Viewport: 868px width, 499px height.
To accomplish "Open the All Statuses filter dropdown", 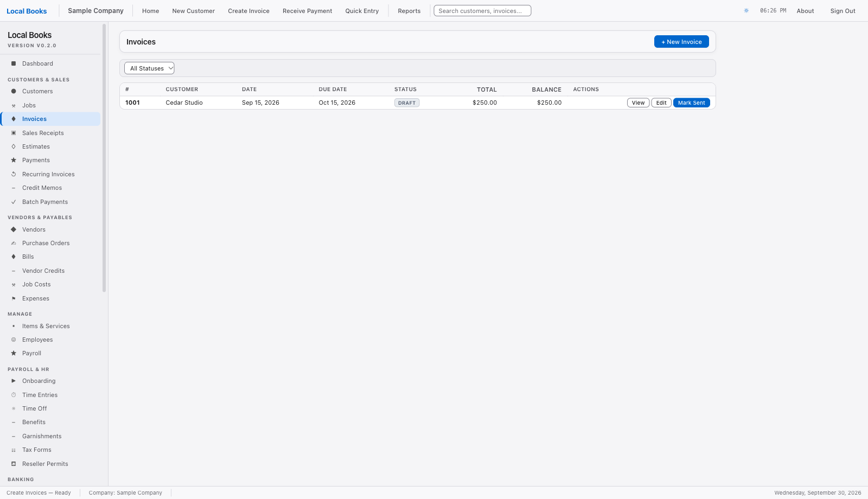I will 149,68.
